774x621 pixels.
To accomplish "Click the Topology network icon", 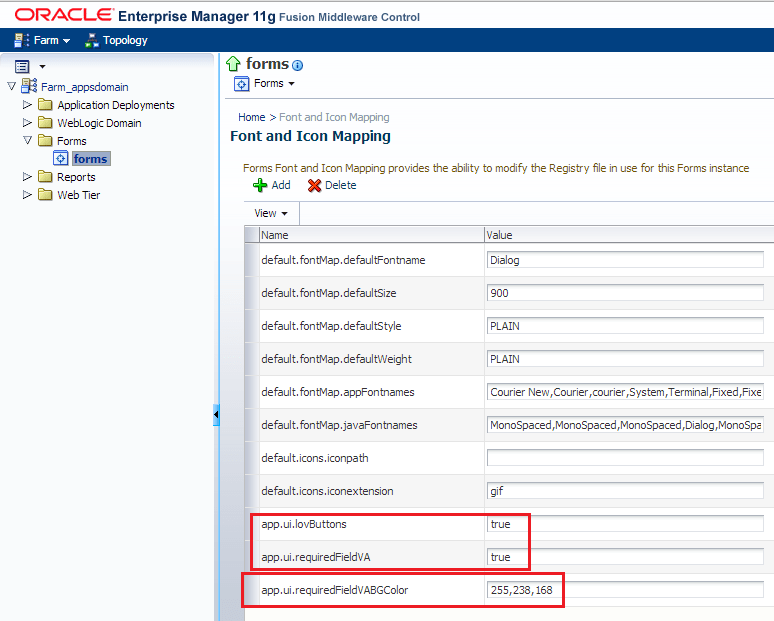I will point(91,40).
